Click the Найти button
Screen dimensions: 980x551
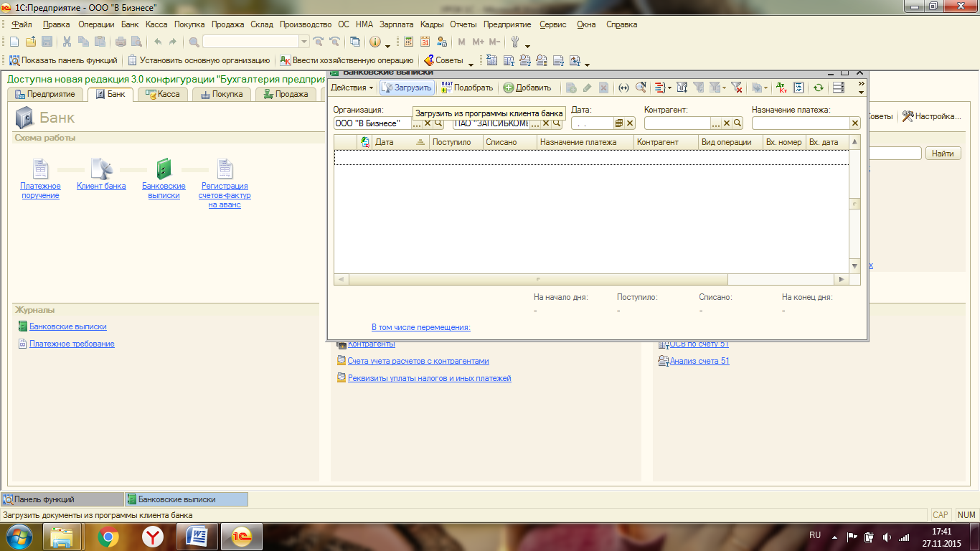point(943,154)
